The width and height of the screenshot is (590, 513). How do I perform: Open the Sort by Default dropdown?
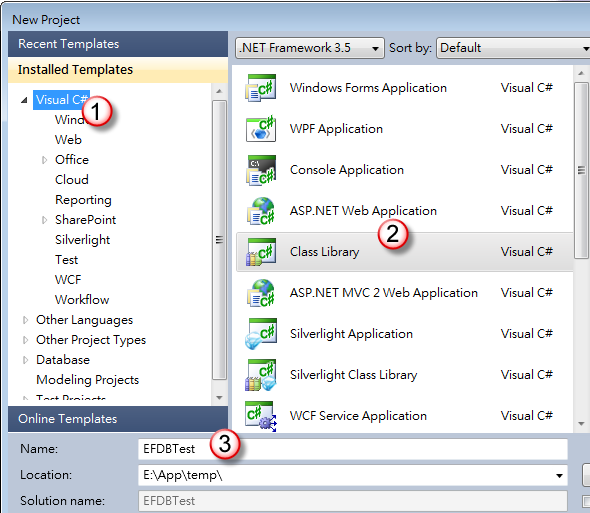coord(513,48)
